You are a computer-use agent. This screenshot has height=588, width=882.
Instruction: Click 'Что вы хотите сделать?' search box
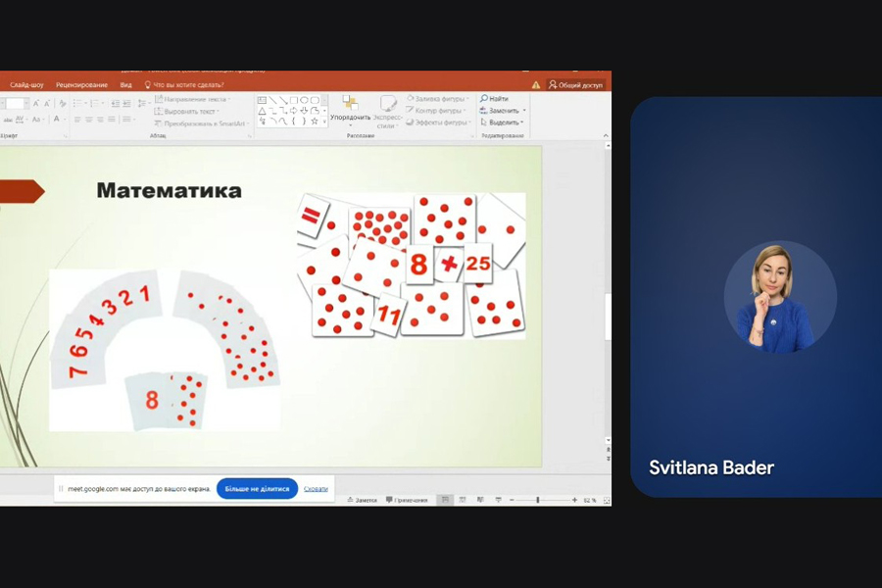(184, 85)
